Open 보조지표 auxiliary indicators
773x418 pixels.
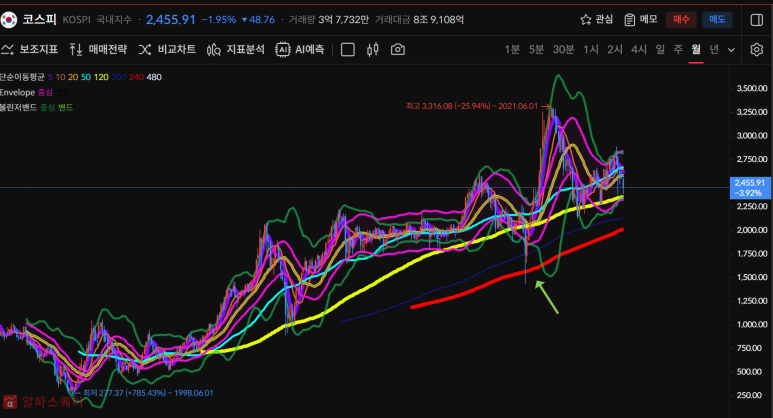pyautogui.click(x=30, y=49)
